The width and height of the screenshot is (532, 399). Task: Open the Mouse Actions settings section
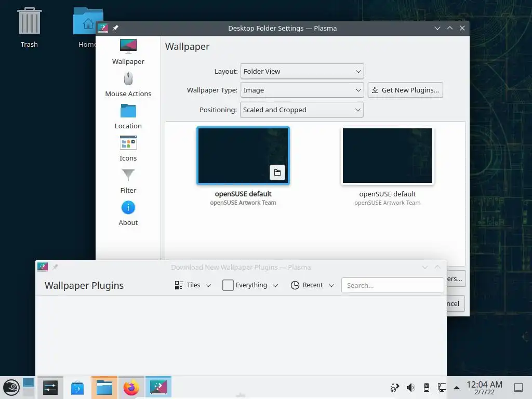(x=128, y=84)
